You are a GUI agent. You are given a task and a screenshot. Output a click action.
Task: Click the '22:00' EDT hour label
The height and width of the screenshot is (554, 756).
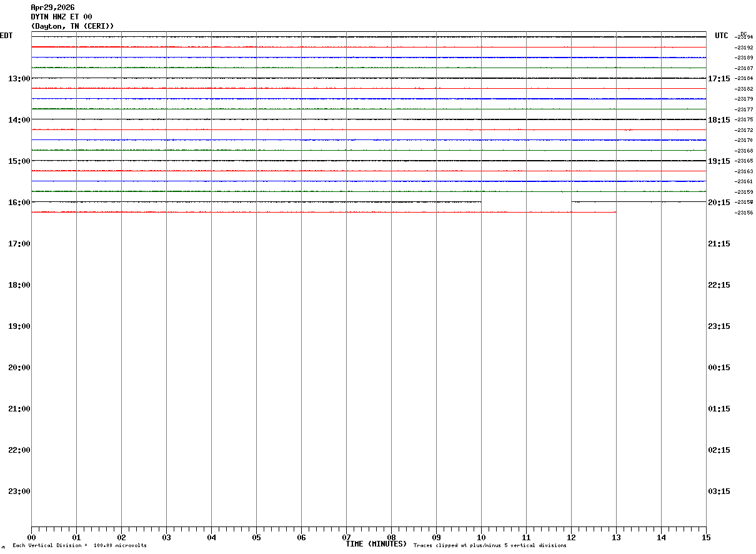[19, 450]
